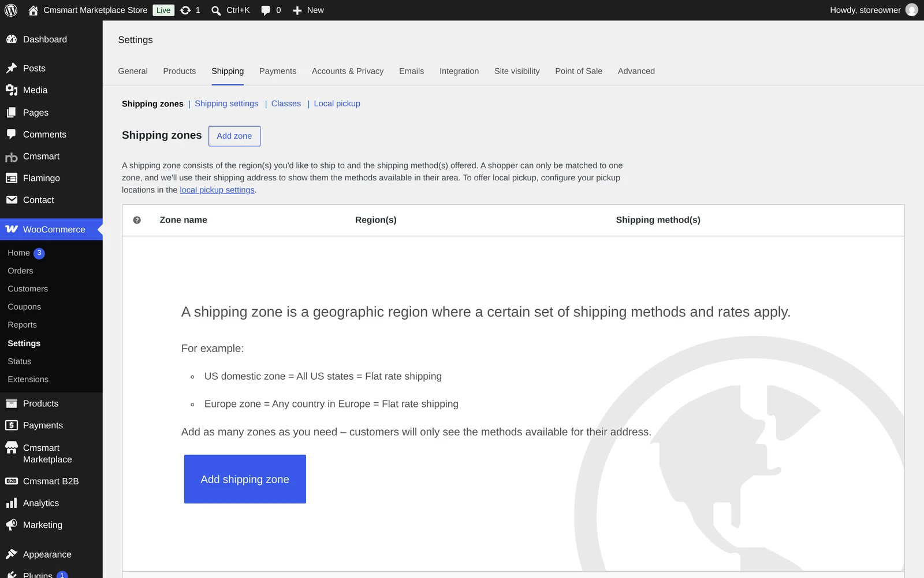Click the updates icon in admin bar

(x=185, y=10)
